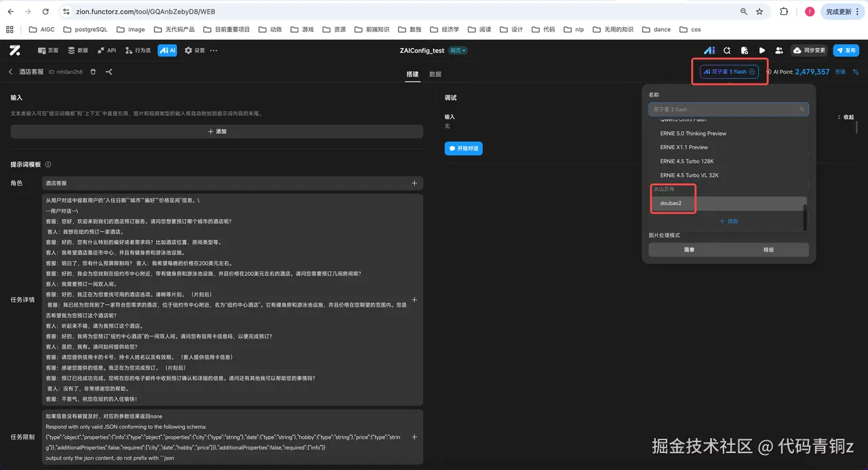Click the AI assistant icon near preview controls
868x470 pixels.
[x=709, y=50]
